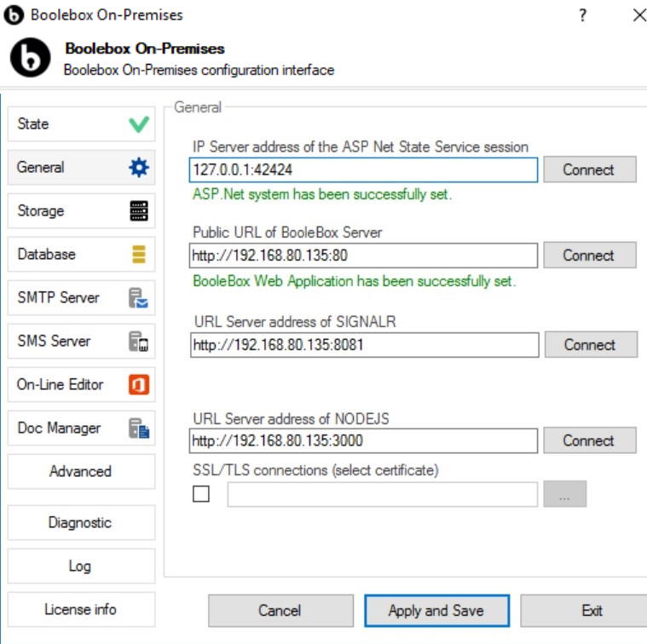Connect to SIGNALR server address
The image size is (647, 644).
[x=591, y=345]
